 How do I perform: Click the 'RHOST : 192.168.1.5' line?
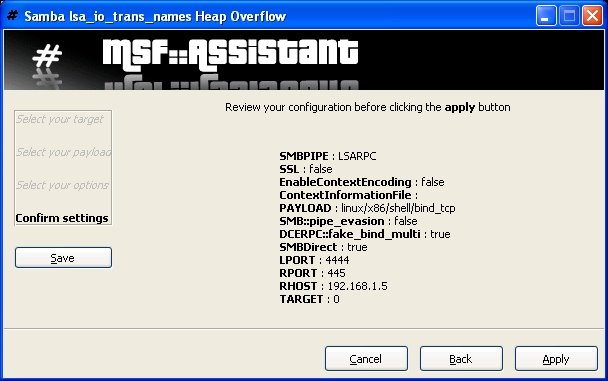tap(333, 286)
